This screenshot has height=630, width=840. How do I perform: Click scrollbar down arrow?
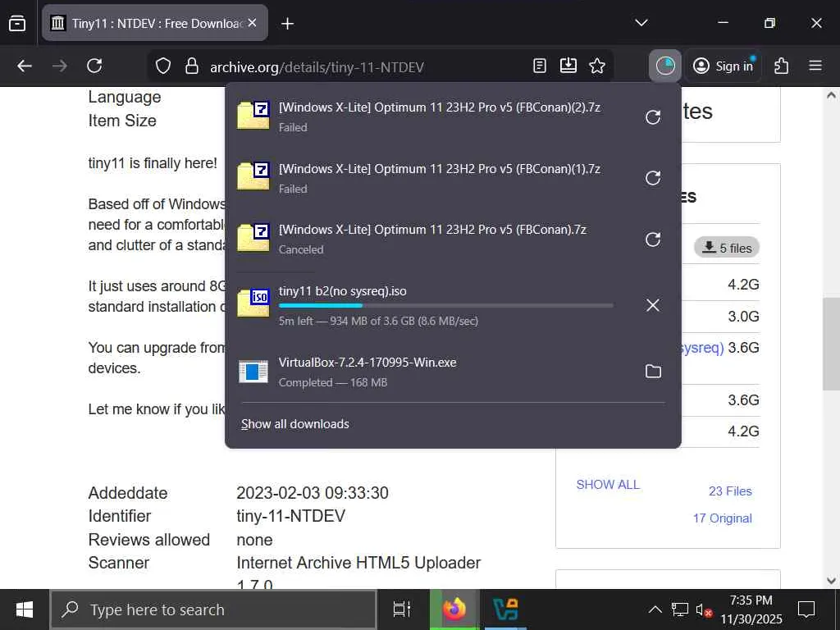coord(831,580)
